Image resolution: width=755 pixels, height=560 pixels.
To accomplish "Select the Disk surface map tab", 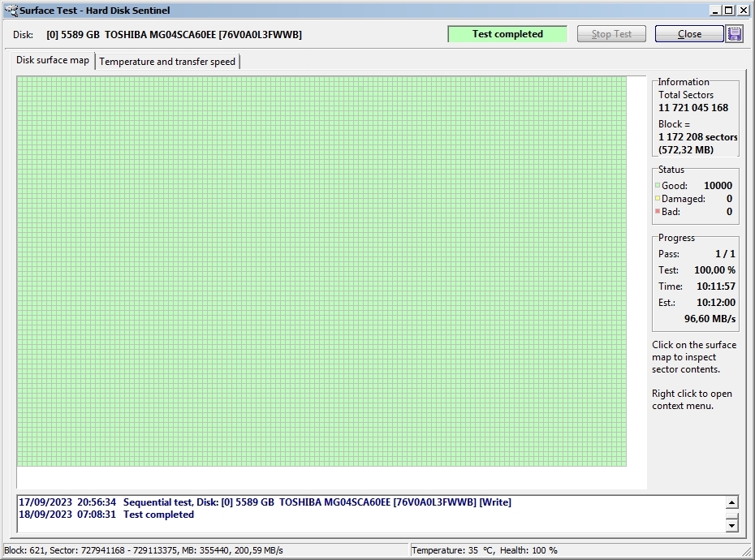I will coord(53,61).
